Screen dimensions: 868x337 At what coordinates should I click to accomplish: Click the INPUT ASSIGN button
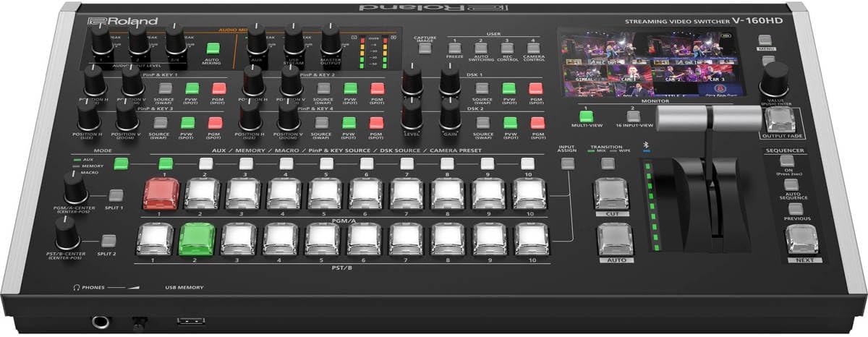pos(569,163)
